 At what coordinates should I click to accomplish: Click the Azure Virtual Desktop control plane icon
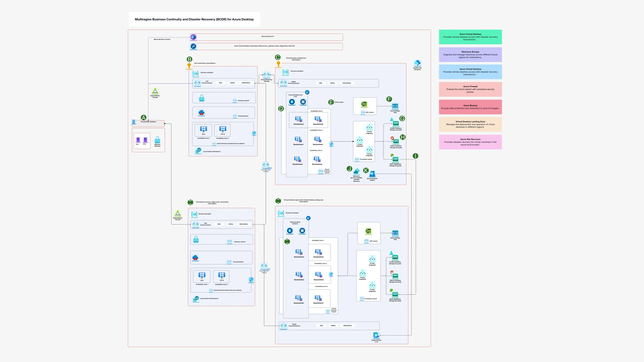tap(193, 46)
